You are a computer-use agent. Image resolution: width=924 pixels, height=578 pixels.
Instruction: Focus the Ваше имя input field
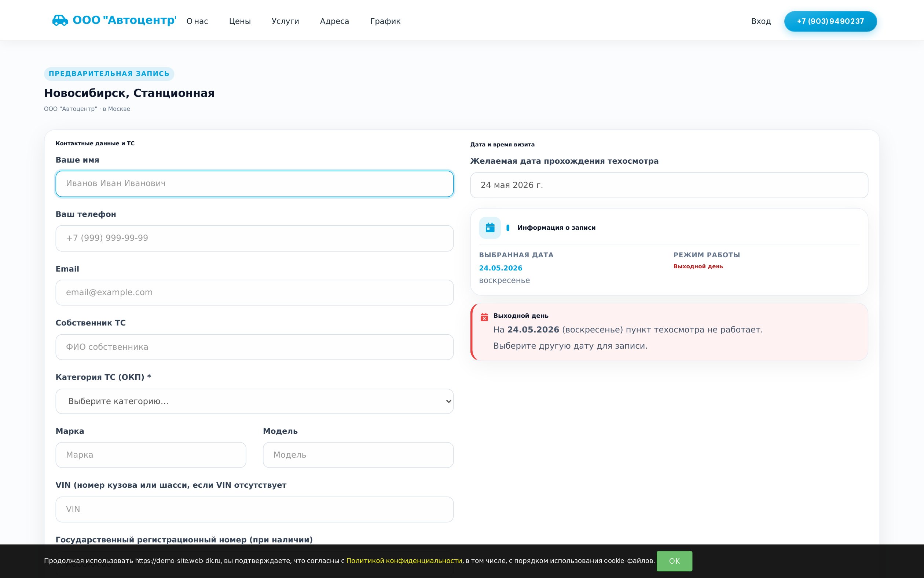pyautogui.click(x=255, y=184)
